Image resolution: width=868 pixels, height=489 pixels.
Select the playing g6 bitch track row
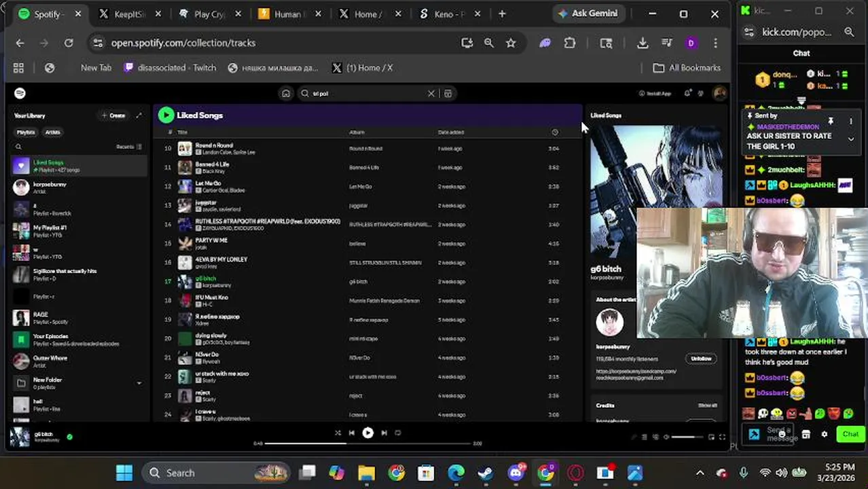[x=367, y=281]
